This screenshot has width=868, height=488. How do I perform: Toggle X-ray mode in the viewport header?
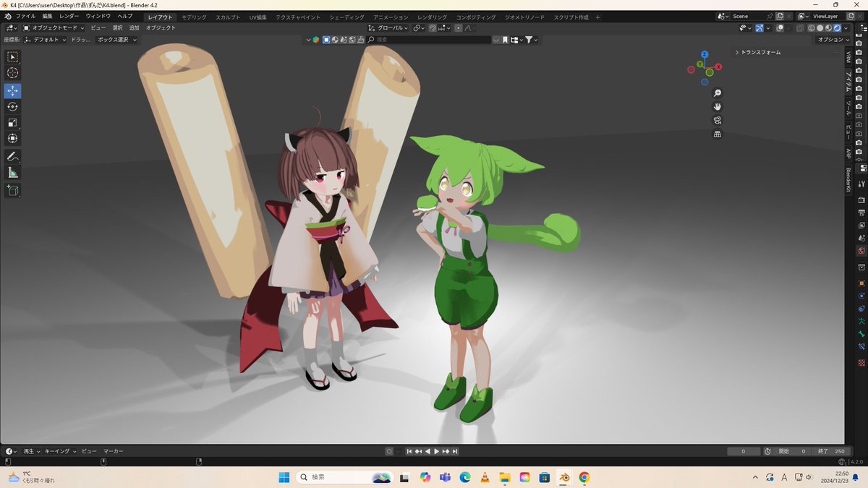(799, 28)
